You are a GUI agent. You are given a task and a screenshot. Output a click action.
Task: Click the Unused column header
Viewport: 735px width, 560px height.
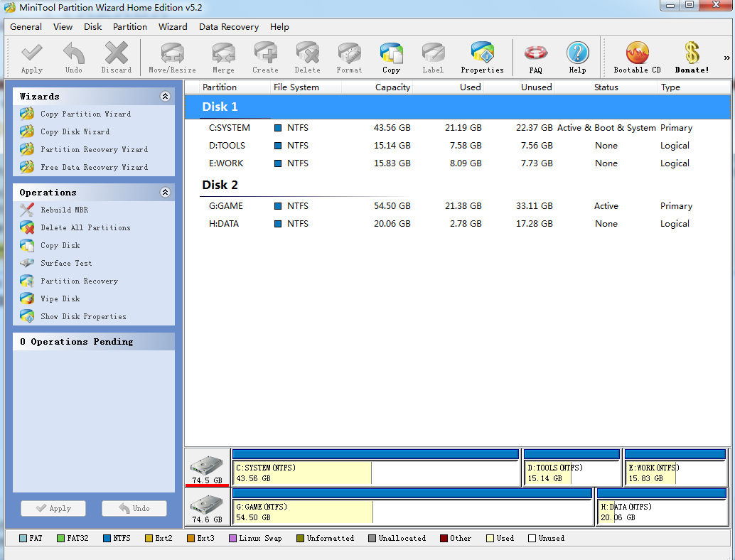point(519,87)
